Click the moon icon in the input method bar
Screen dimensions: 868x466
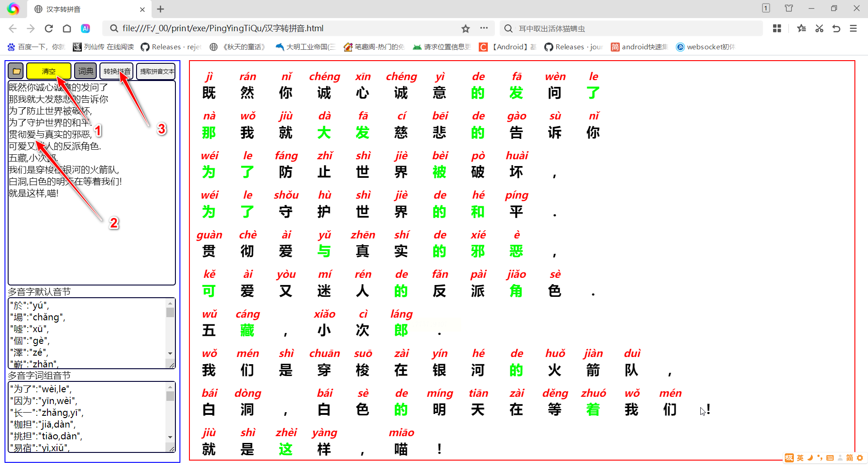(x=810, y=458)
